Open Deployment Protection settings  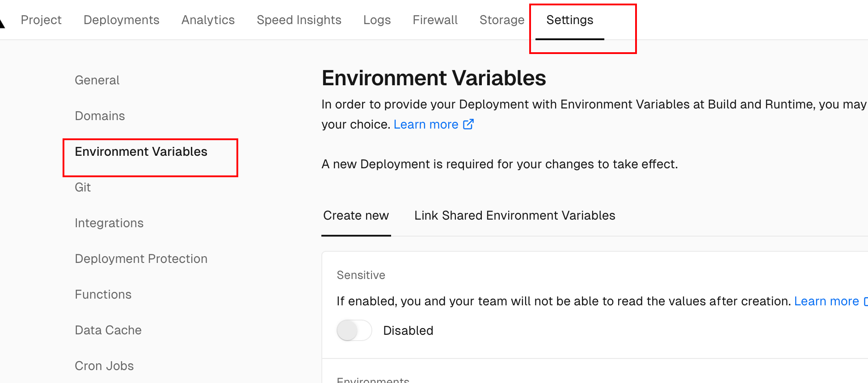pyautogui.click(x=141, y=259)
